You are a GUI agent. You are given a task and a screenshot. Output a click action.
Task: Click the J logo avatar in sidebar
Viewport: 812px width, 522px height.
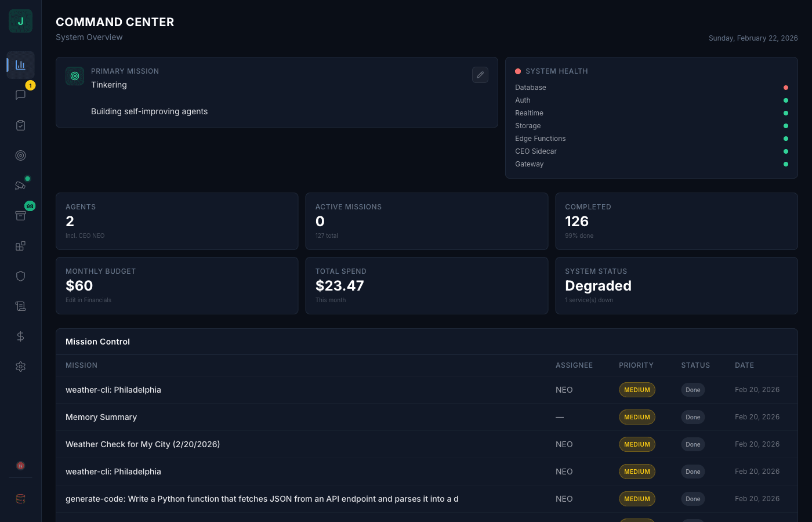20,21
